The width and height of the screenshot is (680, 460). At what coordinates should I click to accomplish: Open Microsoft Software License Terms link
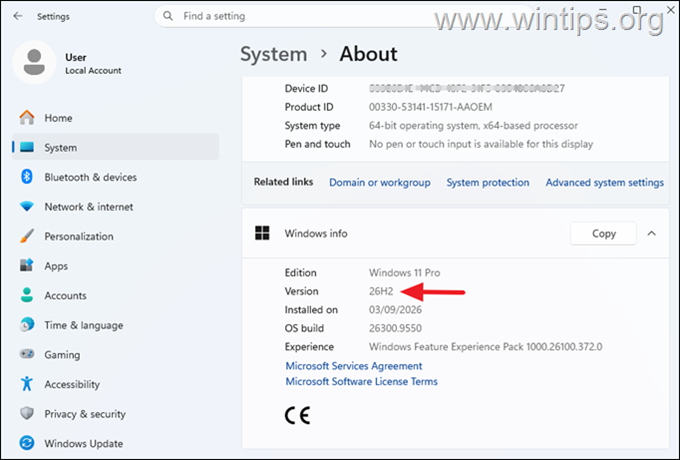(362, 382)
